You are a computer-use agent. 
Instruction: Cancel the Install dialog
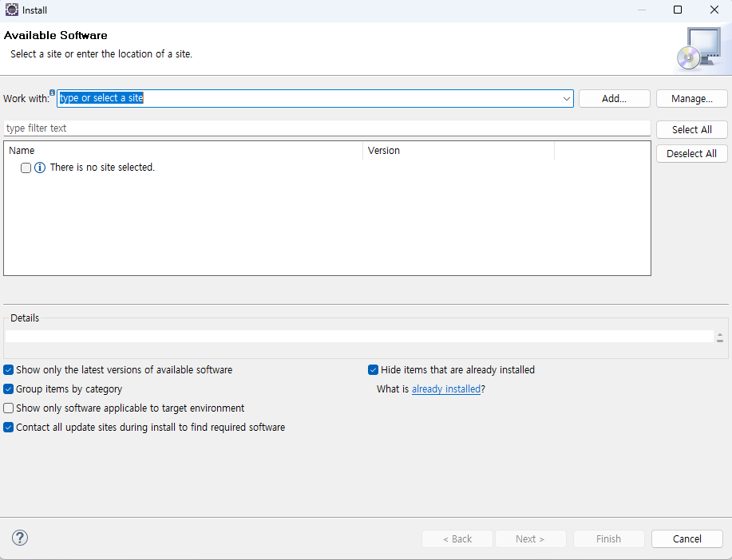(687, 539)
